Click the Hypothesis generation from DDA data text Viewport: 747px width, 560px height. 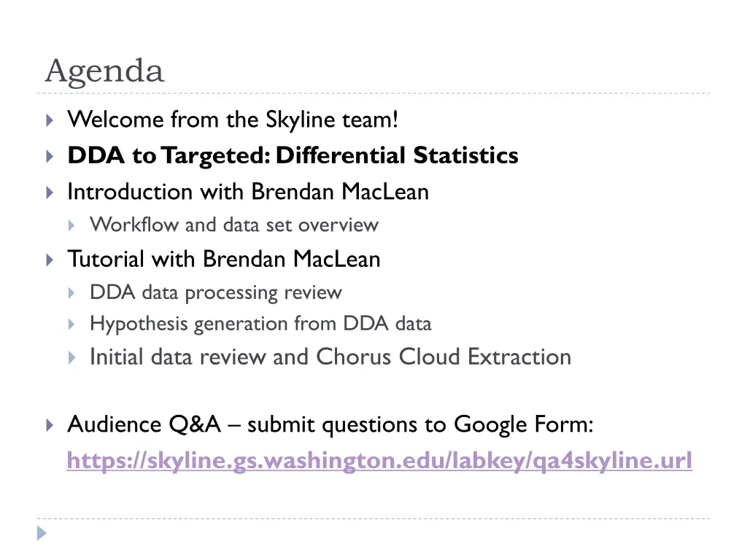pyautogui.click(x=260, y=324)
